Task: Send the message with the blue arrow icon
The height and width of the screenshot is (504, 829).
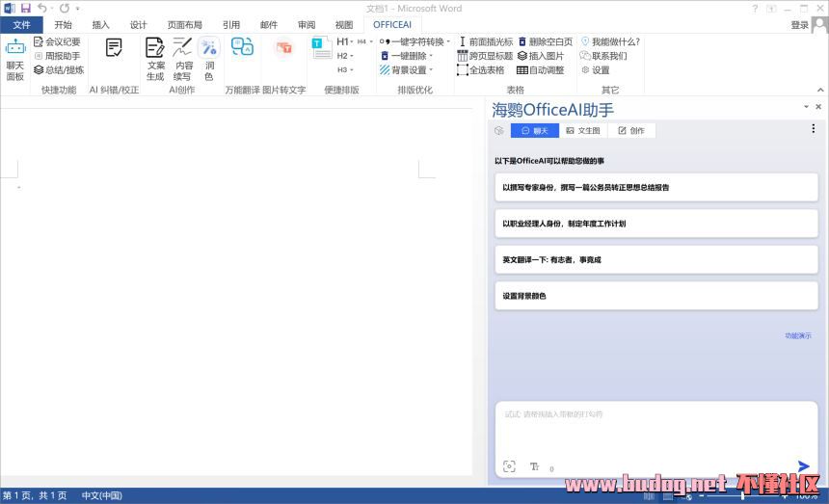Action: pos(803,466)
